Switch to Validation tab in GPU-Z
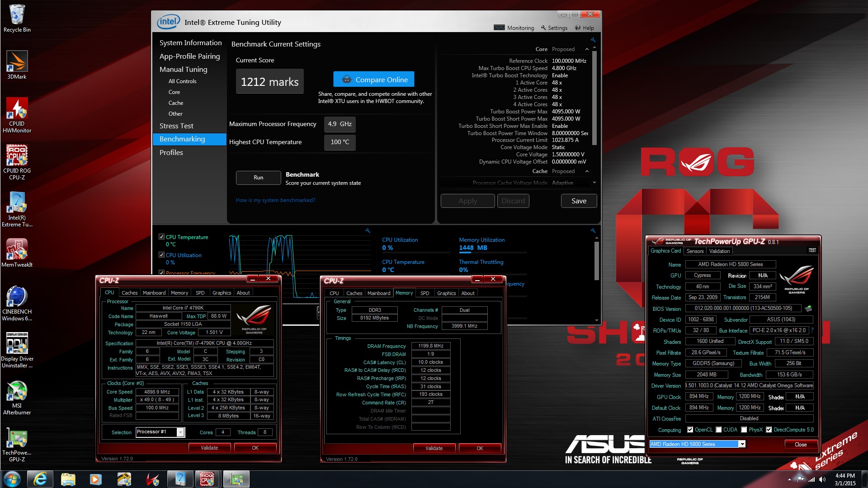Image resolution: width=868 pixels, height=488 pixels. [x=719, y=251]
